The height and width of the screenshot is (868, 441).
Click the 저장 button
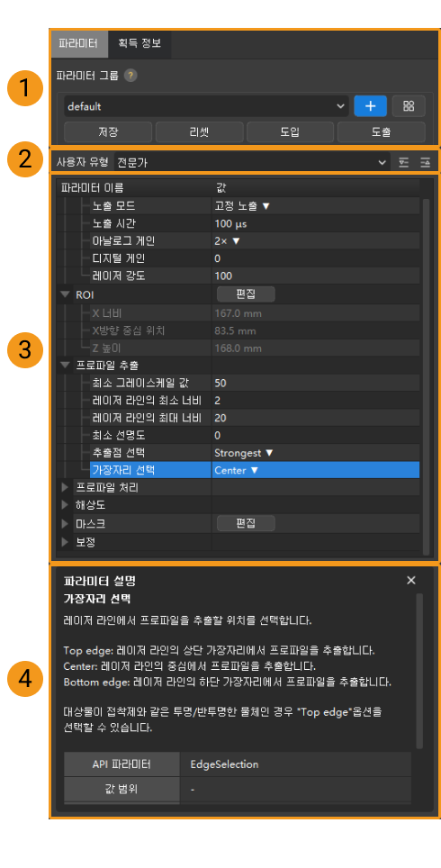(x=108, y=132)
